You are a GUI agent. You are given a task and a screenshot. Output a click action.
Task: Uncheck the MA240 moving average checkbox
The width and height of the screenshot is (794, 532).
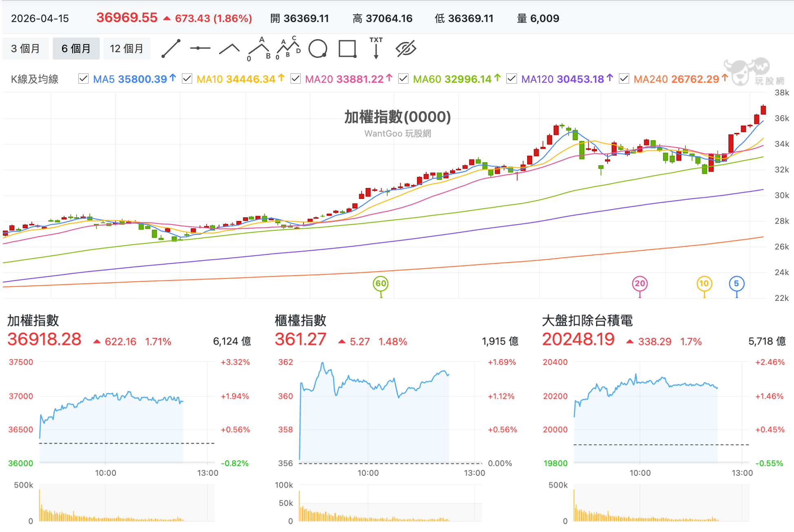coord(624,79)
